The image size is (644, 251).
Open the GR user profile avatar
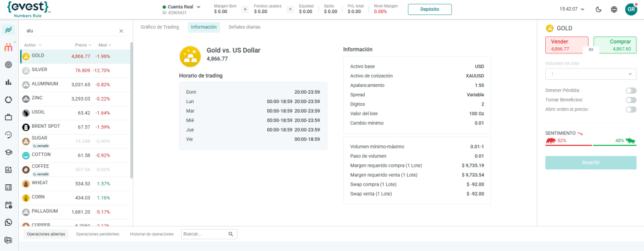click(631, 9)
